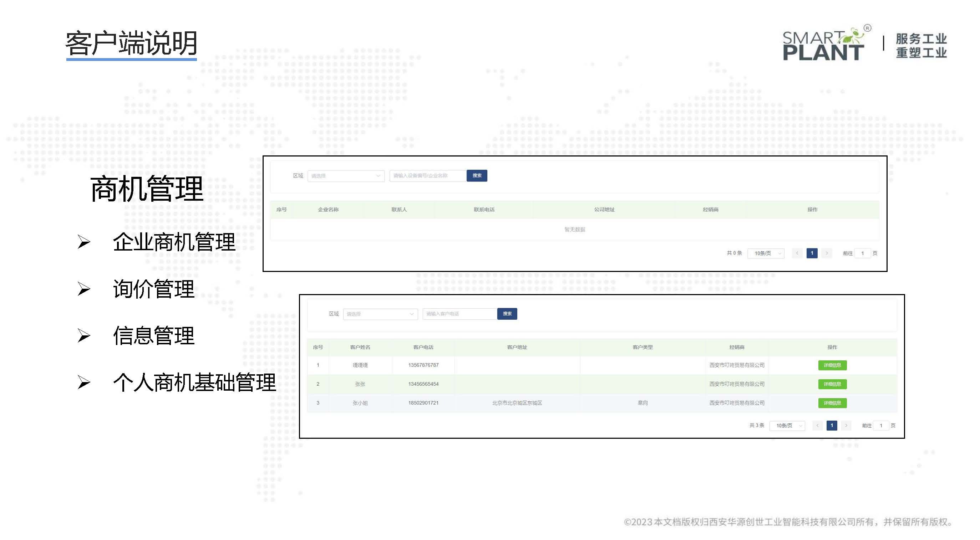
Task: Click the 联系电话 column header
Action: 484,210
